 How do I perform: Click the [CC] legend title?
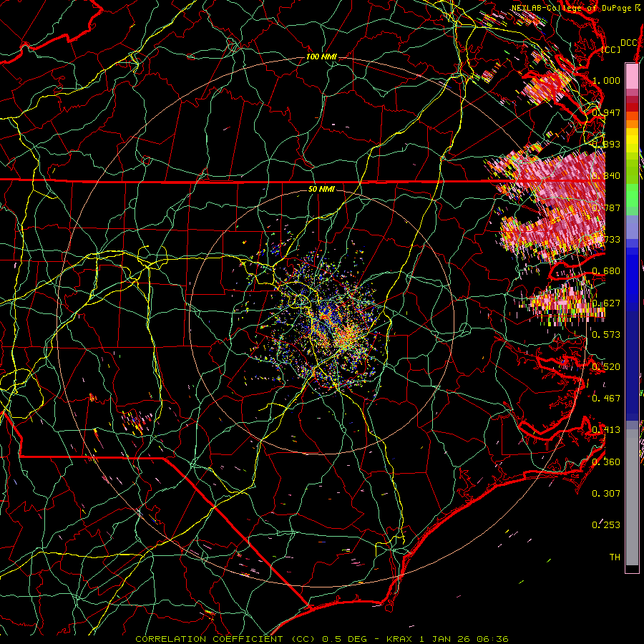pos(610,49)
